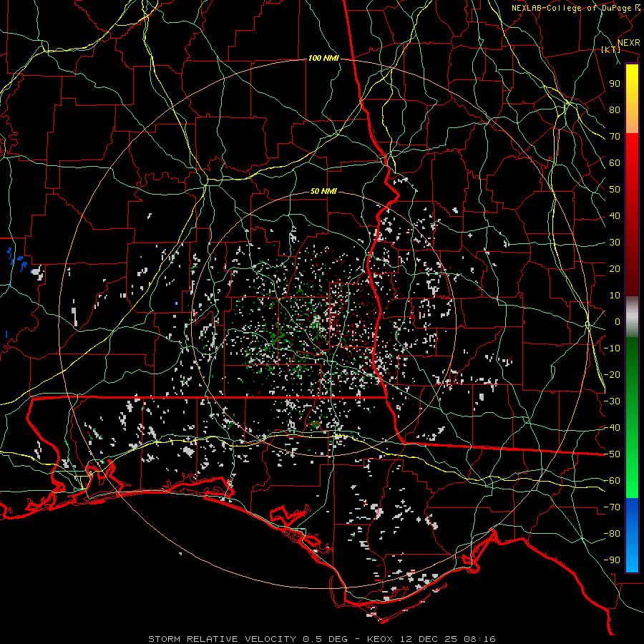This screenshot has width=644, height=644.
Task: Click the 40 label on velocity scale
Action: pyautogui.click(x=615, y=216)
